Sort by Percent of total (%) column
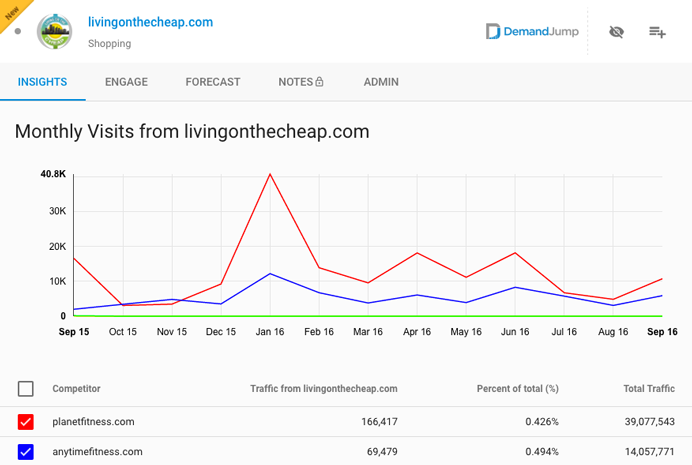Screen dimensions: 692x465 pos(518,389)
